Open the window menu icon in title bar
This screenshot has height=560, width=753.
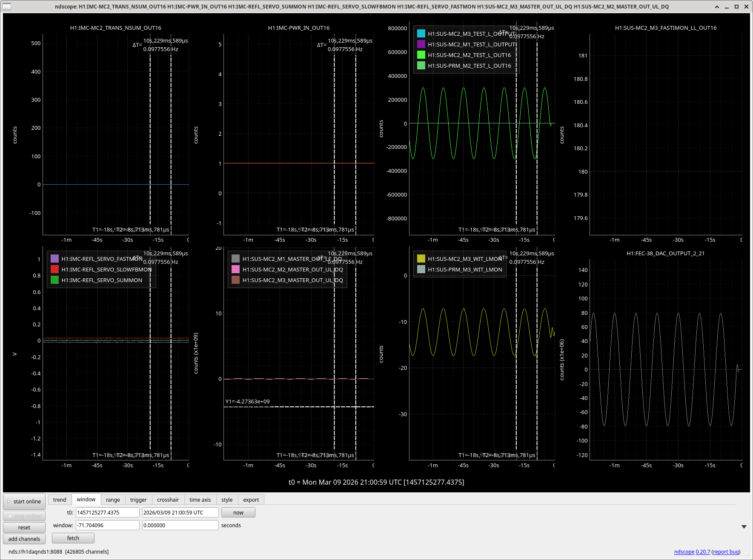tap(7, 6)
